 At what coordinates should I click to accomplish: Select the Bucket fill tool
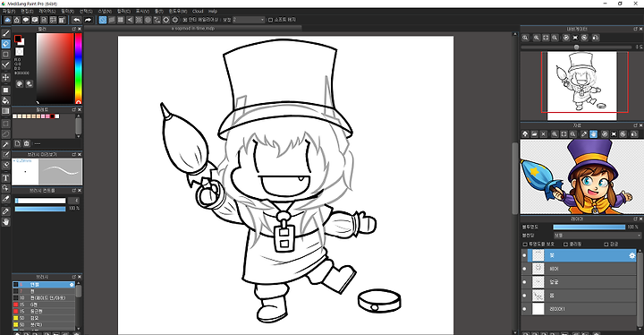coord(5,100)
